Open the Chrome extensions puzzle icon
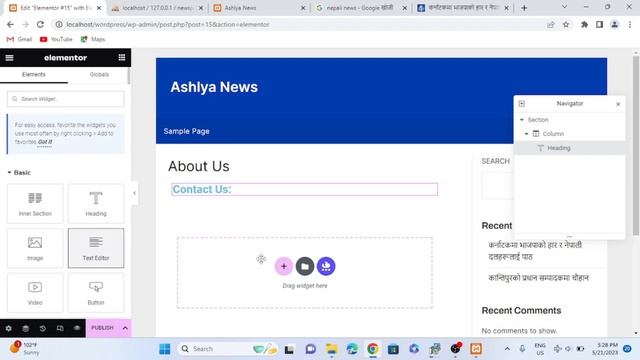This screenshot has width=640, height=360. (x=584, y=24)
